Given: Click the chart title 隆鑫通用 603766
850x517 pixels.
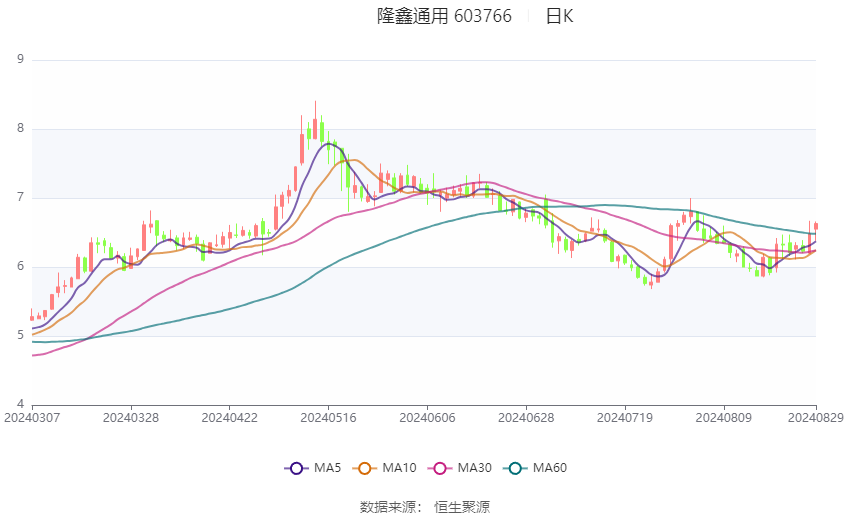Looking at the screenshot, I should (x=444, y=16).
